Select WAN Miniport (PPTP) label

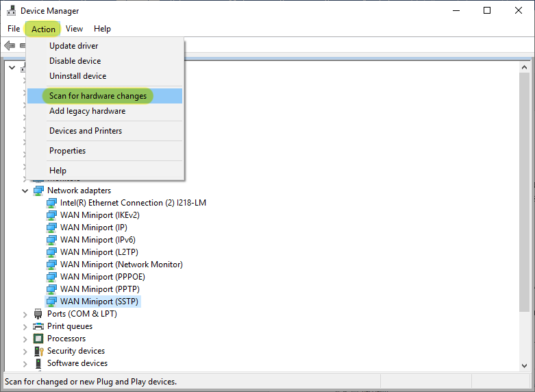click(99, 289)
